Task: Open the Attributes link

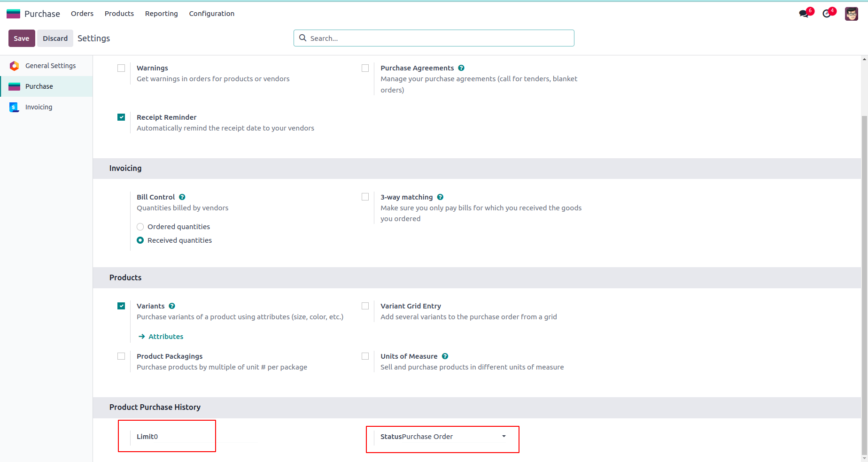Action: click(166, 337)
